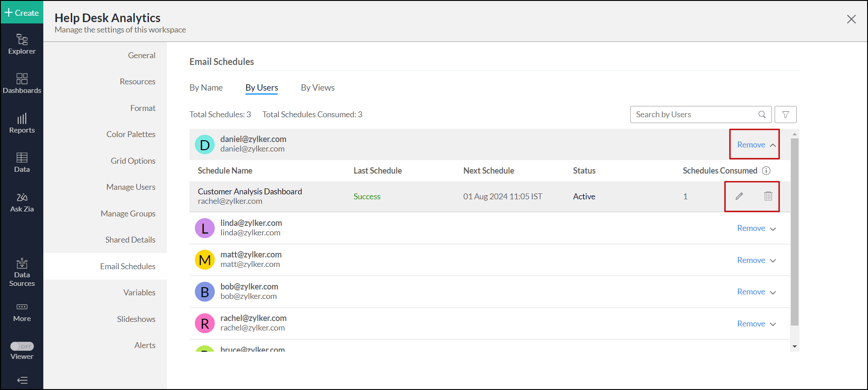Viewport: 868px width, 390px height.
Task: Open Explorer in the left sidebar
Action: (x=22, y=44)
